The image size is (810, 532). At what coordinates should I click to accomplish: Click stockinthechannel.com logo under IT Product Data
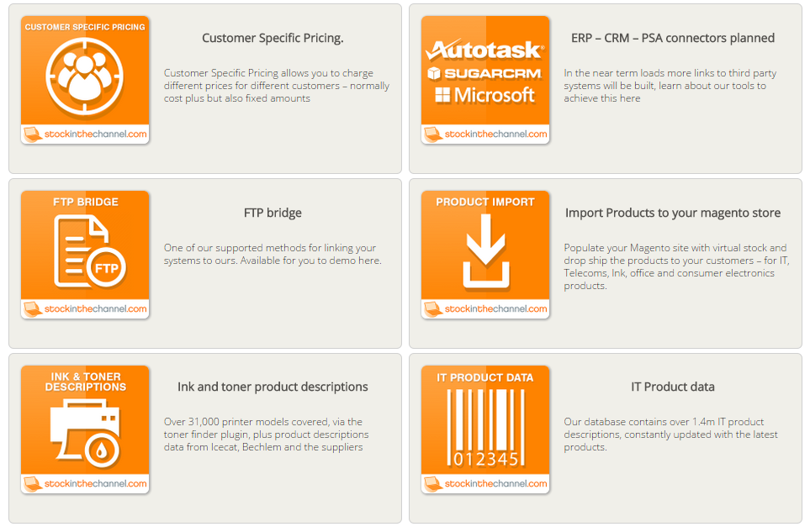485,483
